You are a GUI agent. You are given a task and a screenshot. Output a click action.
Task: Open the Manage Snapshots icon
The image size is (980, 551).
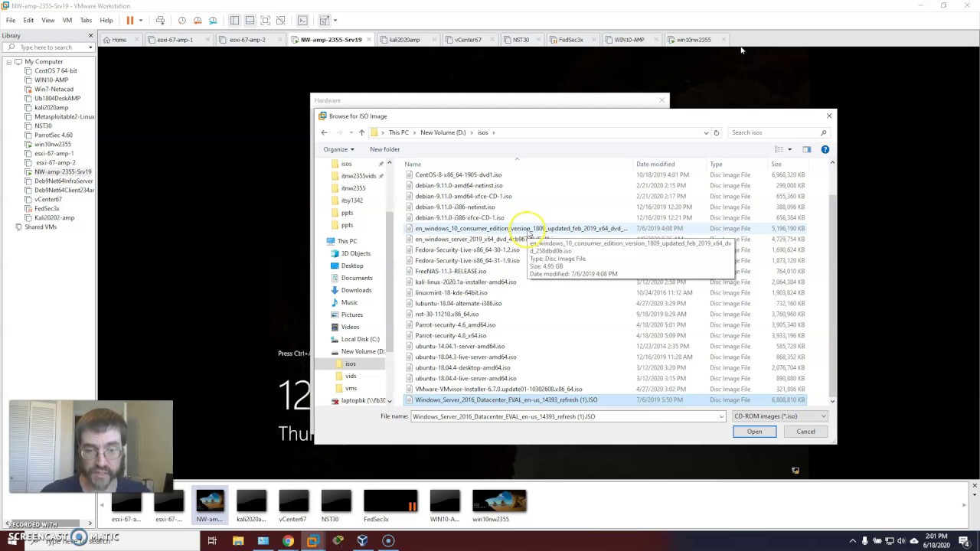coord(213,20)
